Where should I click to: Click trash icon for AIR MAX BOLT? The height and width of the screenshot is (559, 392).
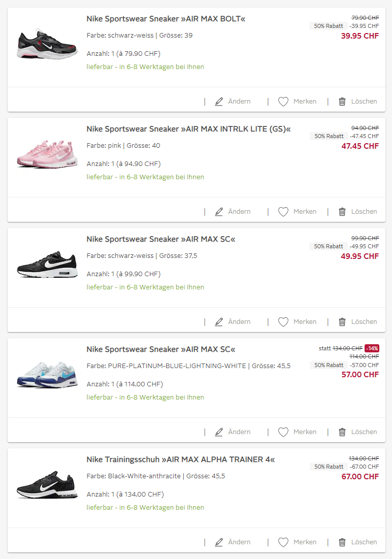click(342, 102)
